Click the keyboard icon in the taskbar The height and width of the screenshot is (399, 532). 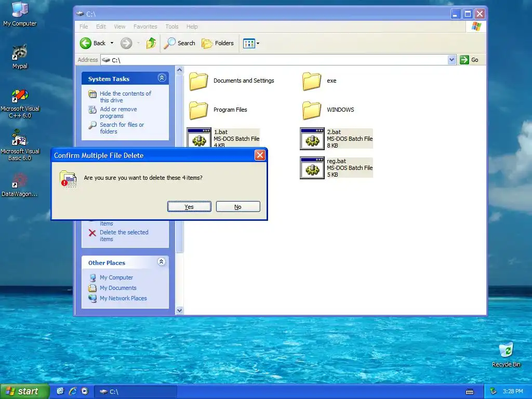pos(470,392)
